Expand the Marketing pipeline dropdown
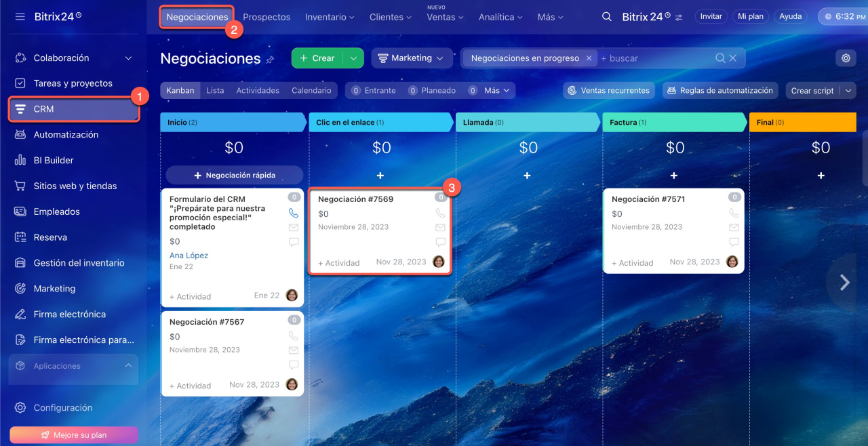This screenshot has height=446, width=868. pyautogui.click(x=411, y=58)
